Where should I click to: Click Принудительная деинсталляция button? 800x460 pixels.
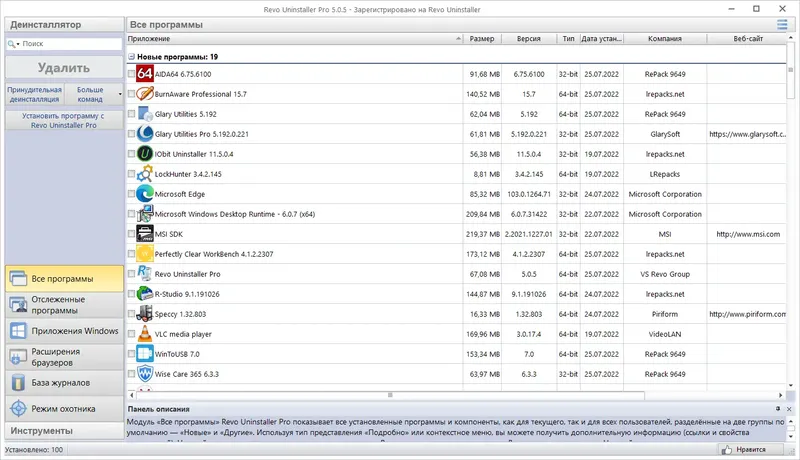coord(35,94)
